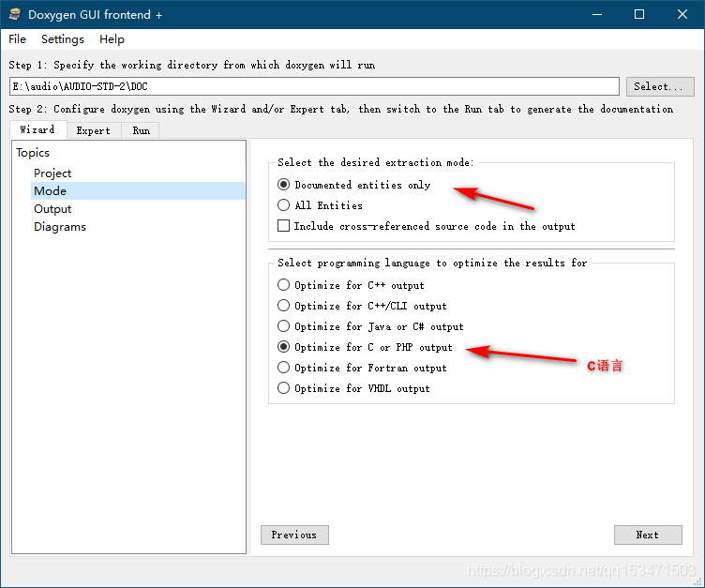Select the Project topic

tap(52, 173)
